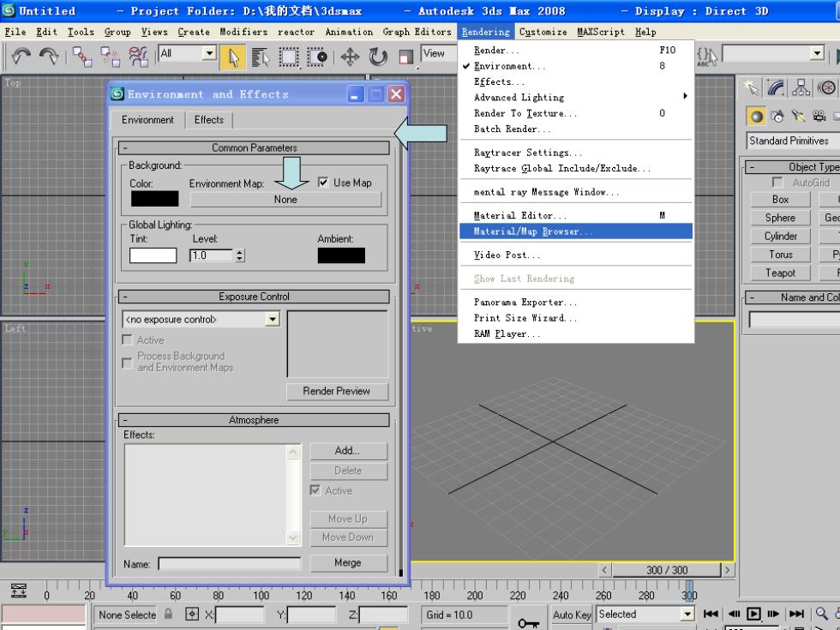This screenshot has height=630, width=840.
Task: Open the Modify command panel tab
Action: [x=776, y=87]
